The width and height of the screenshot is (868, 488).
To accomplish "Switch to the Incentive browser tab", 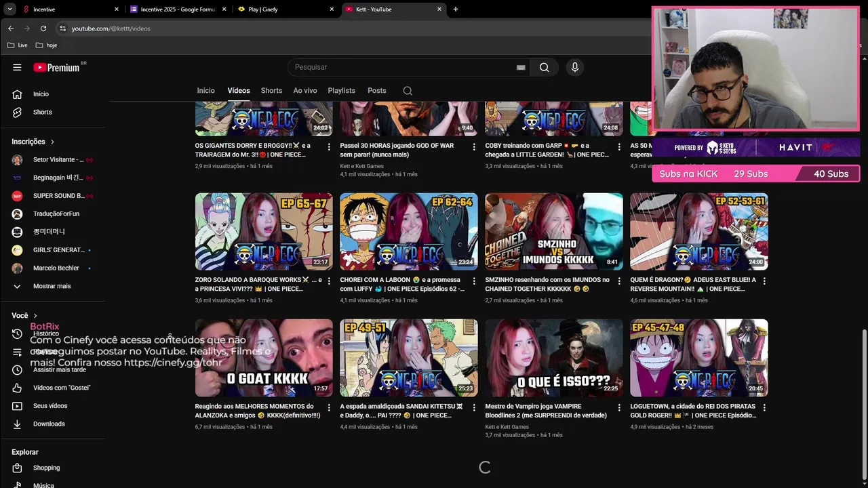I will [x=71, y=9].
